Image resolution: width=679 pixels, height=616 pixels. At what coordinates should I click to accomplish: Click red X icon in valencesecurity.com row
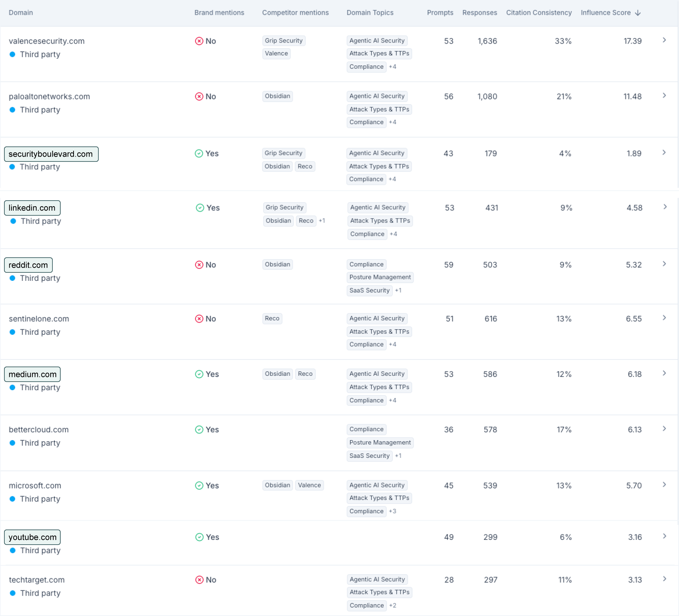coord(199,41)
